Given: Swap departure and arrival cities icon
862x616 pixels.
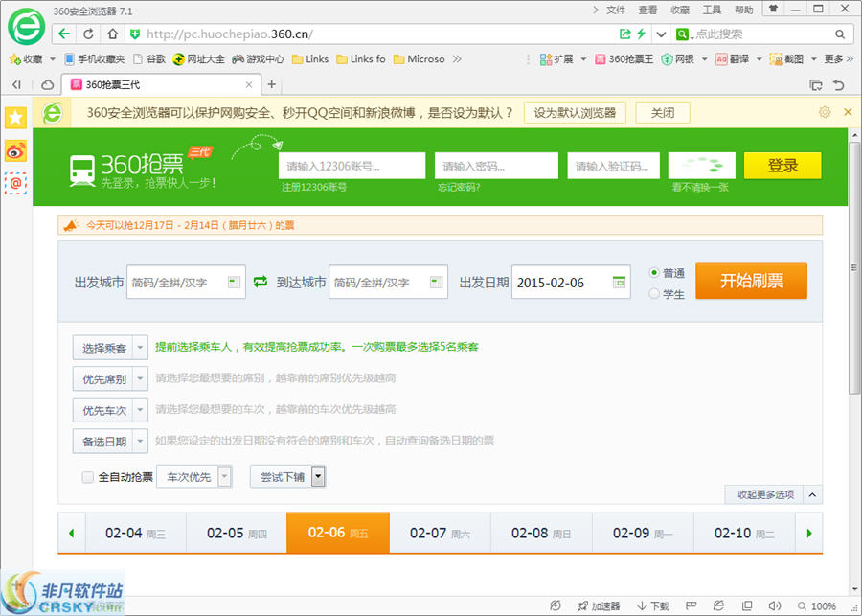Looking at the screenshot, I should [260, 282].
